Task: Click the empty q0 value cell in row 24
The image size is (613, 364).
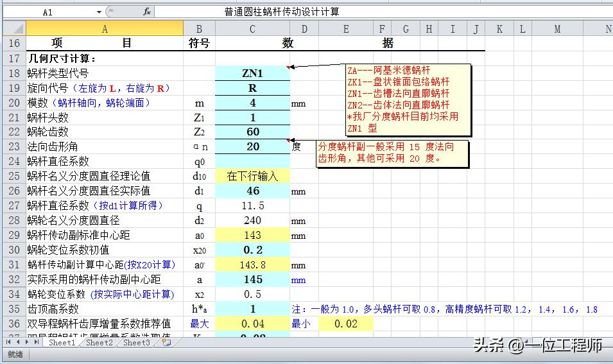Action: [252, 162]
